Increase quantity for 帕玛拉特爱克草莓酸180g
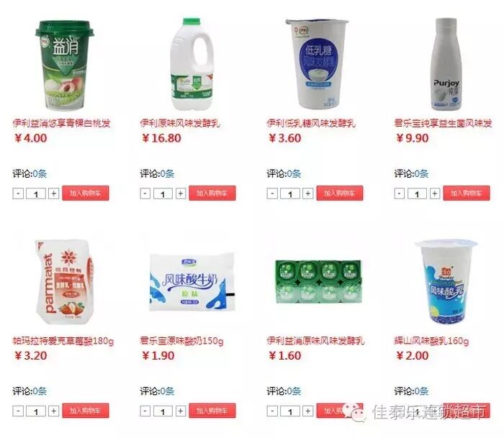Viewport: 504px width, 438px height. point(54,411)
